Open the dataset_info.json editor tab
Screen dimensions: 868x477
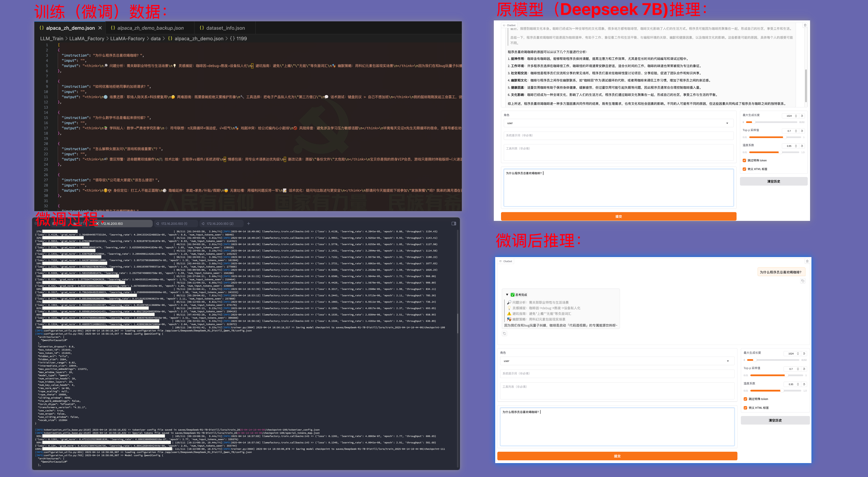pyautogui.click(x=225, y=28)
